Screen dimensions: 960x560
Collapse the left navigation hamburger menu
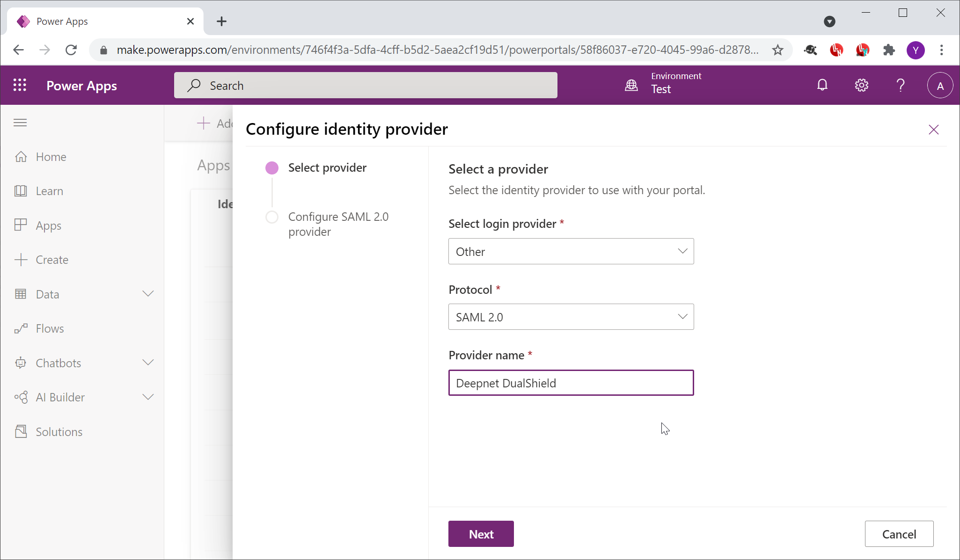tap(20, 123)
